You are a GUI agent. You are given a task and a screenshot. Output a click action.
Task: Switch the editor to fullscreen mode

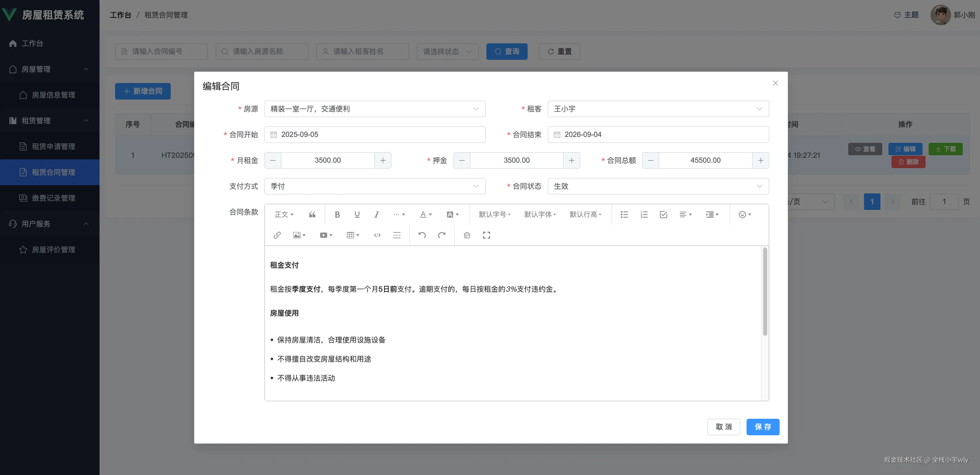point(486,235)
